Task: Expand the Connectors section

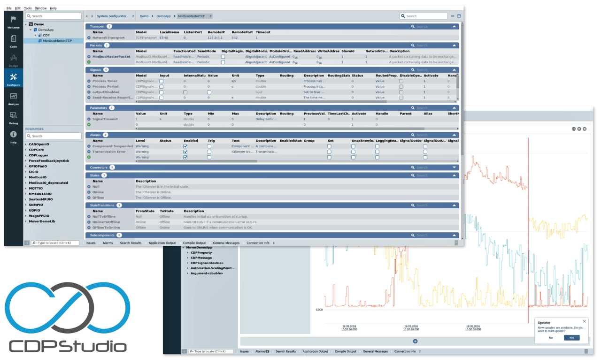Action: click(x=455, y=167)
